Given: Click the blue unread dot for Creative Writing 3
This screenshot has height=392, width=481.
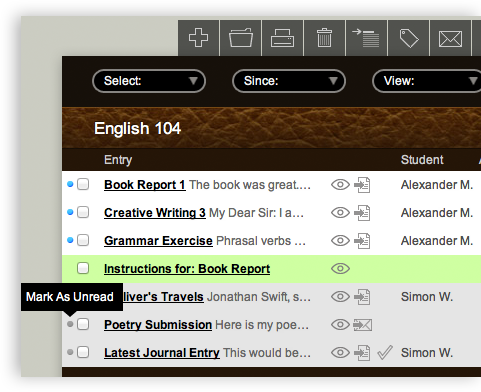Looking at the screenshot, I should 70,212.
